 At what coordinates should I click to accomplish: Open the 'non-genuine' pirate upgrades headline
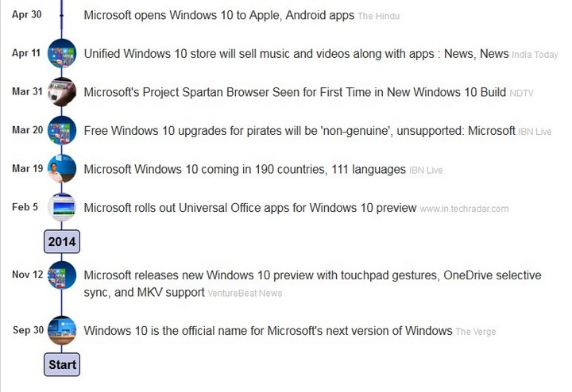click(x=300, y=130)
